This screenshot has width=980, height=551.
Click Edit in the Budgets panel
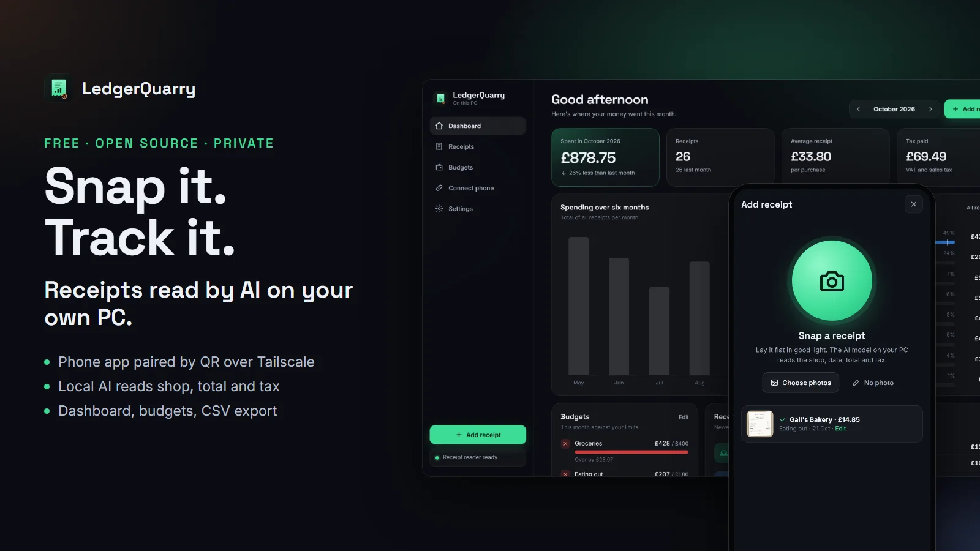pyautogui.click(x=684, y=418)
